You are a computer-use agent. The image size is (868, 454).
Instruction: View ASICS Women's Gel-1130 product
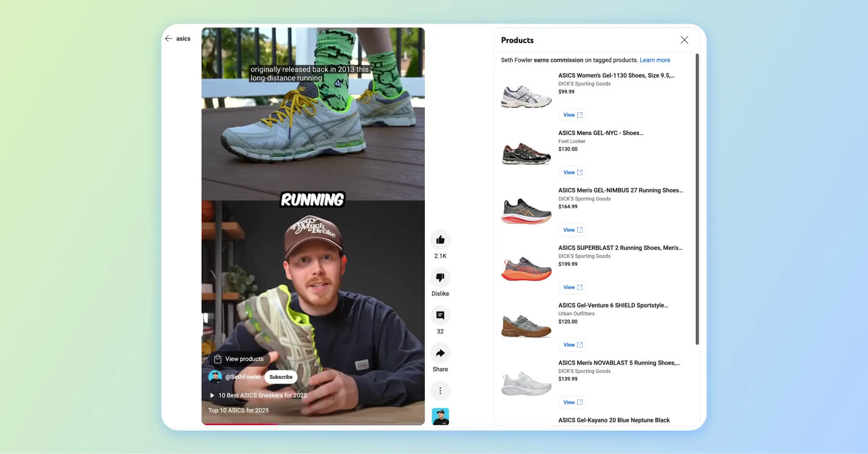pyautogui.click(x=573, y=115)
